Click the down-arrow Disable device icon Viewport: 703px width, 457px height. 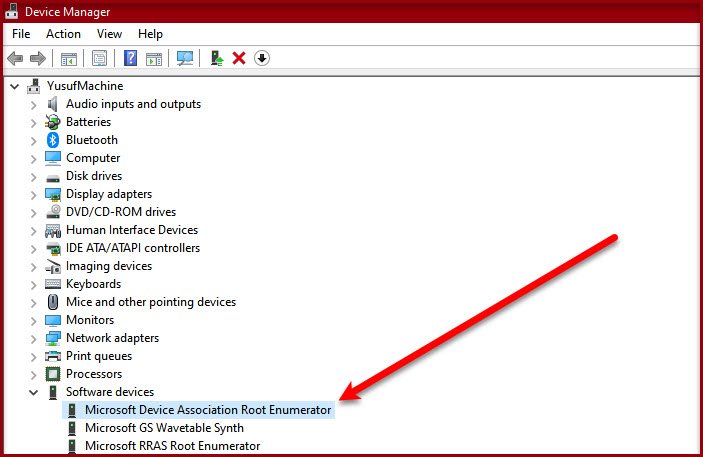coord(262,58)
